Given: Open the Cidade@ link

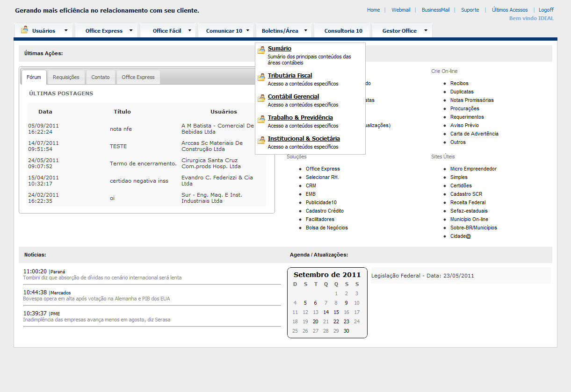Looking at the screenshot, I should [x=461, y=236].
